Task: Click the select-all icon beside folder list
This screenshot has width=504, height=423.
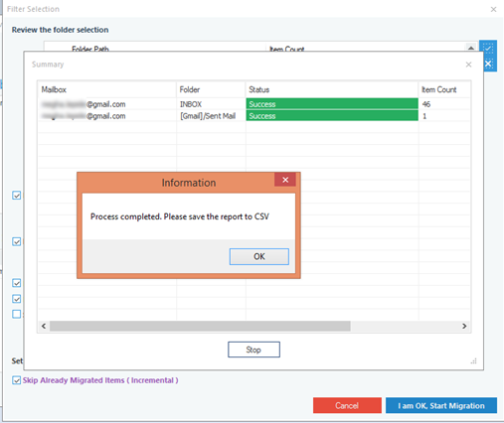Action: coord(488,49)
